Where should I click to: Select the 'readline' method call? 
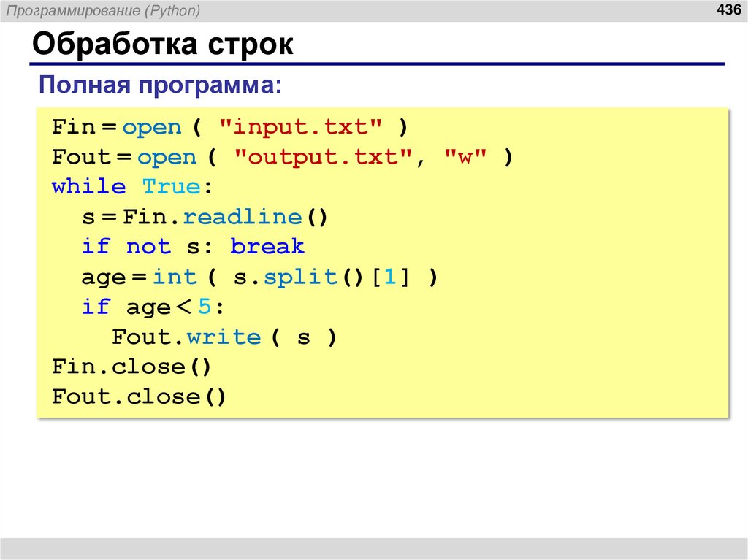coord(241,216)
